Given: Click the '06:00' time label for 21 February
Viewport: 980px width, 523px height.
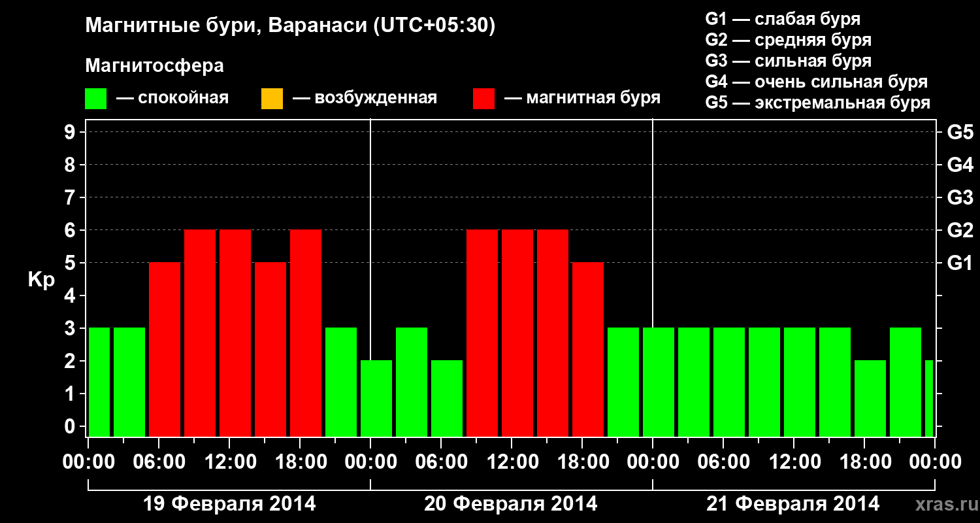Looking at the screenshot, I should click(723, 462).
